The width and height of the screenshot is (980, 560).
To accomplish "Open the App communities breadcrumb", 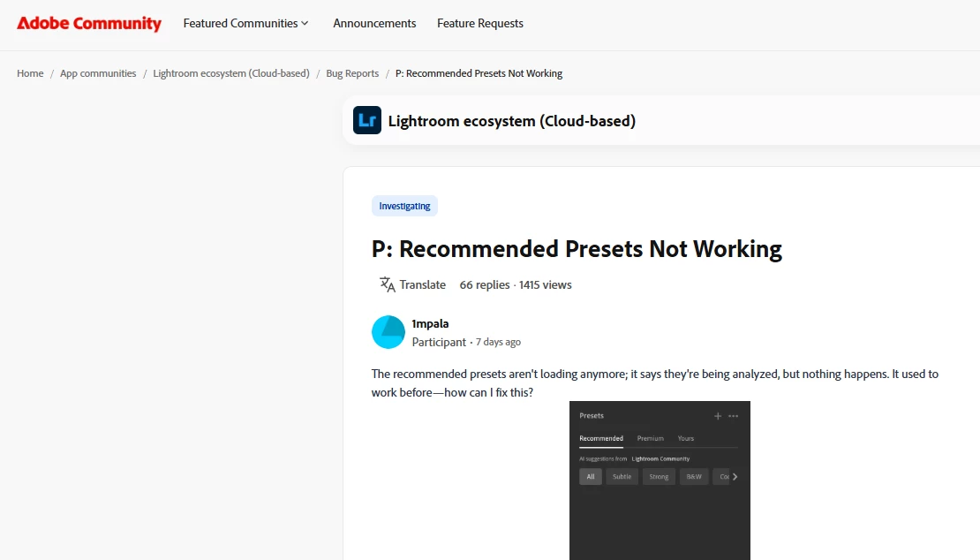I will [x=98, y=73].
